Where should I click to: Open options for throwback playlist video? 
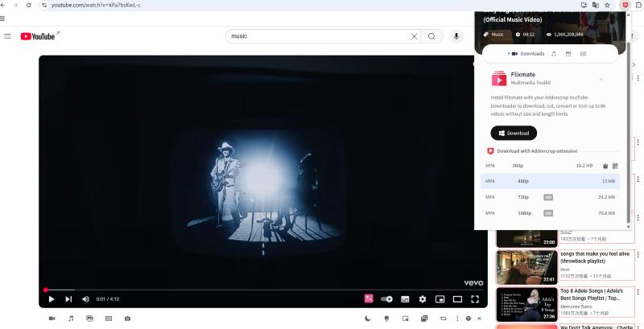[638, 254]
